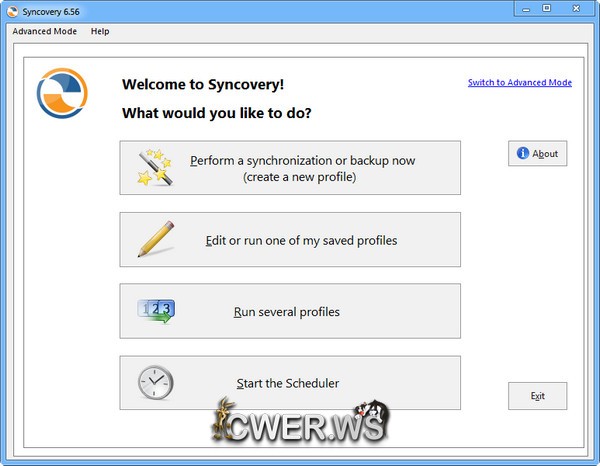The width and height of the screenshot is (600, 466).
Task: Click the 123 run several profiles icon
Action: tap(156, 311)
